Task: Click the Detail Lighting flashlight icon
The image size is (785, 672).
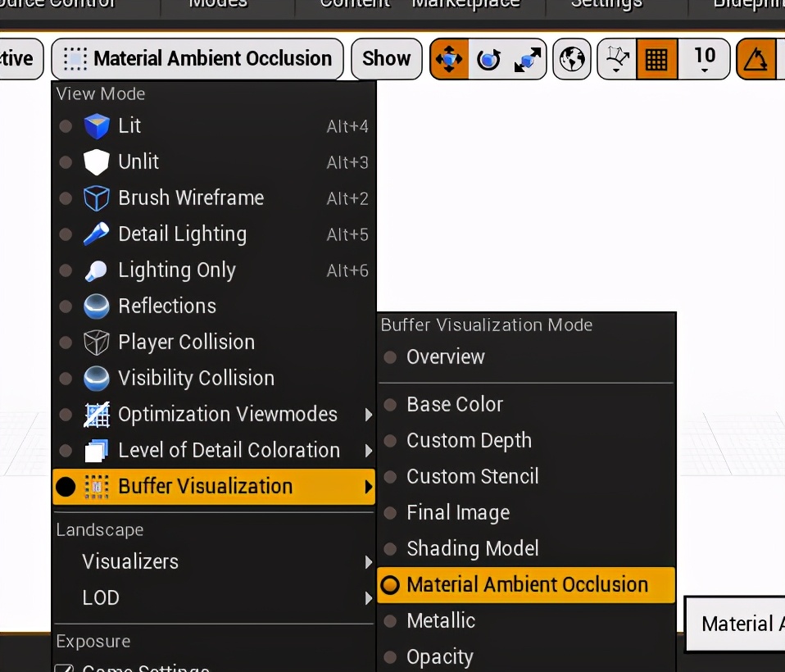Action: pyautogui.click(x=97, y=234)
